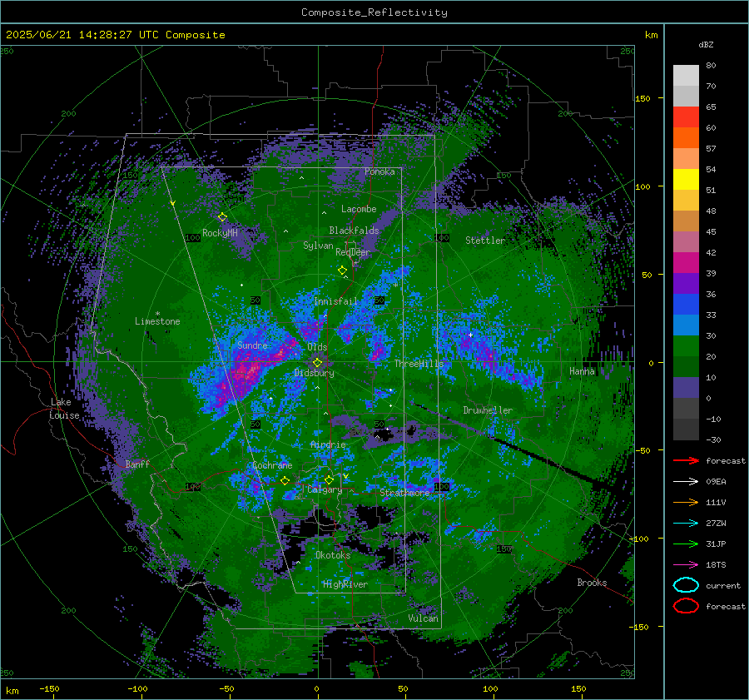749x700 pixels.
Task: Click the Cochrane city label
Action: (272, 465)
